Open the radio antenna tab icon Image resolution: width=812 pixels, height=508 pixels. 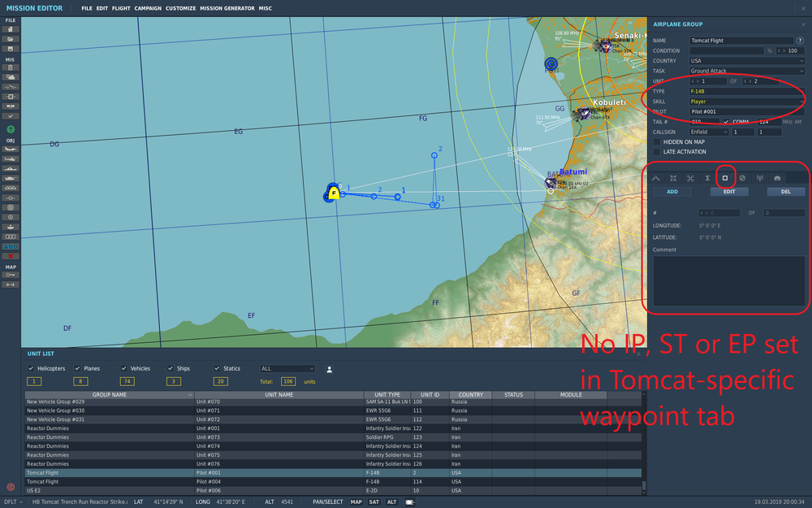760,178
